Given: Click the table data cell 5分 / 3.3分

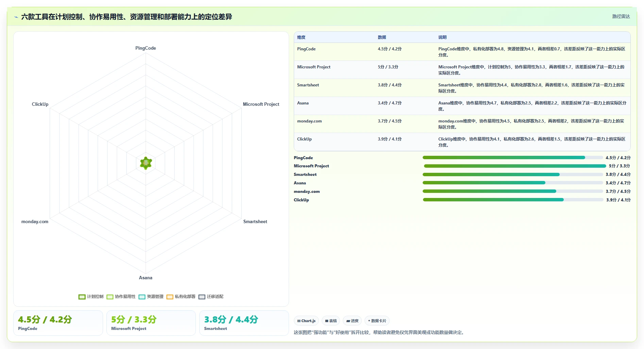Looking at the screenshot, I should (x=388, y=67).
